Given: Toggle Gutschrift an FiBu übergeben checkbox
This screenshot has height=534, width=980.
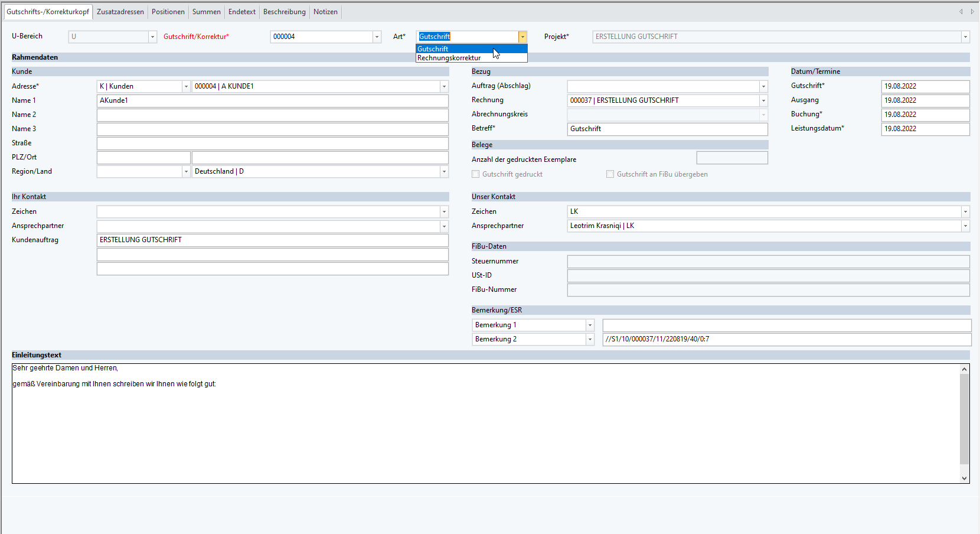Looking at the screenshot, I should [x=610, y=174].
